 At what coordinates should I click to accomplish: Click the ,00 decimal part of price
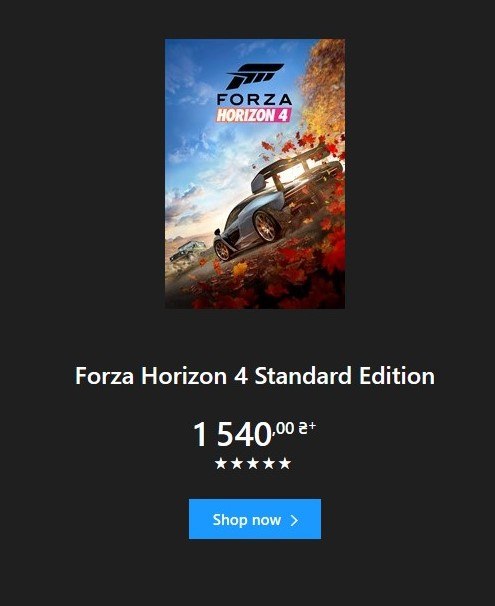coord(284,429)
